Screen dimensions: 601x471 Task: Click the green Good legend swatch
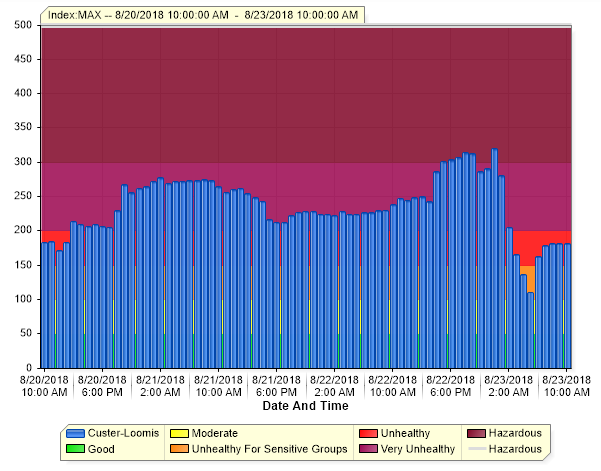coord(75,449)
